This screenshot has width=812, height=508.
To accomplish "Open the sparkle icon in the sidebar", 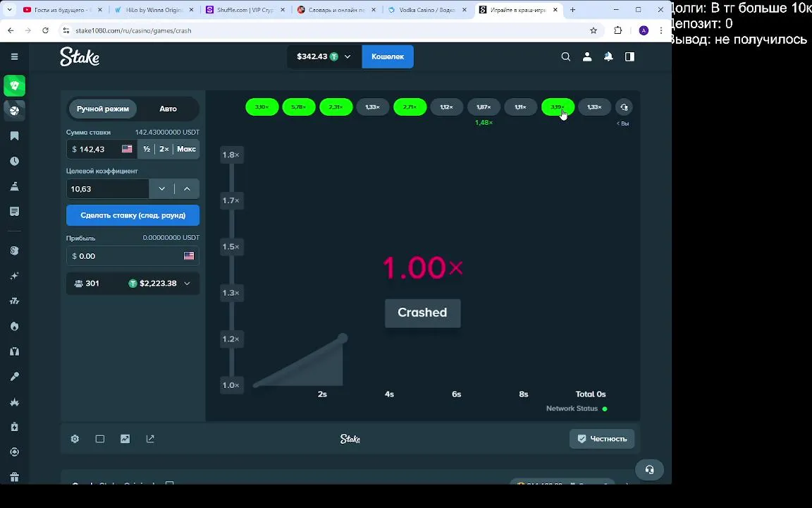I will point(15,276).
